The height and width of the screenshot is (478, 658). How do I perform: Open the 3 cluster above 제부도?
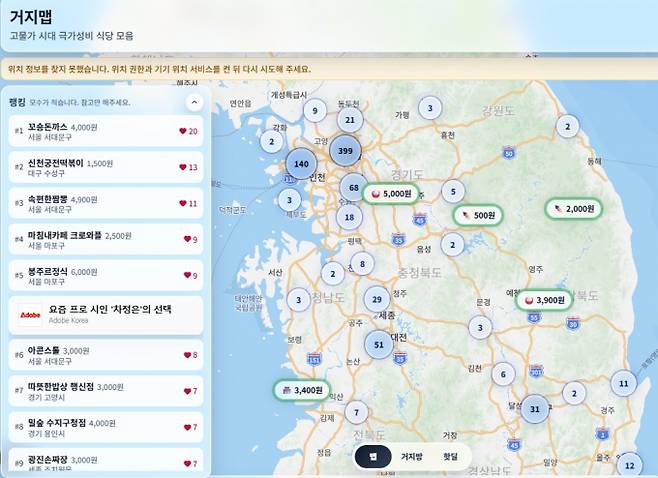(289, 200)
